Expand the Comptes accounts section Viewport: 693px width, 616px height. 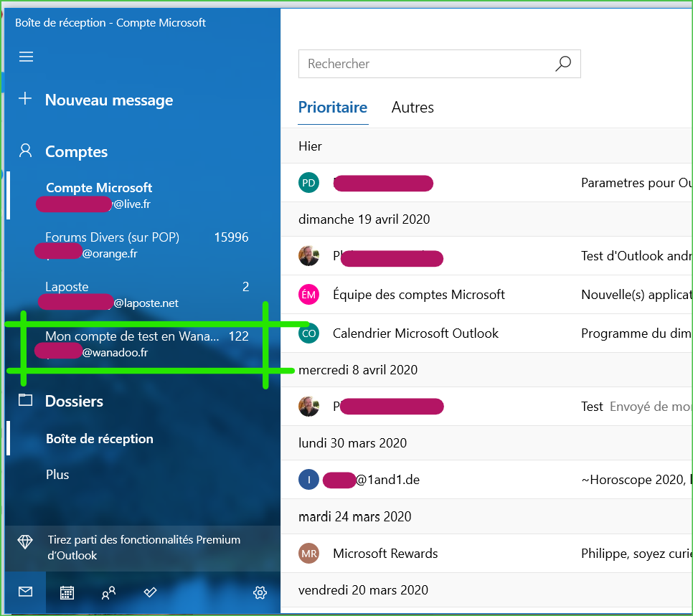(x=76, y=151)
